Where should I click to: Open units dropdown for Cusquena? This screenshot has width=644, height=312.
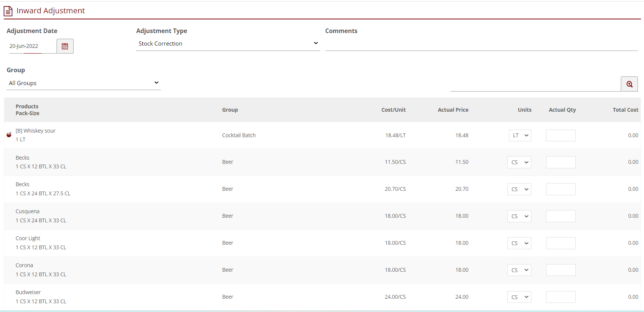519,216
